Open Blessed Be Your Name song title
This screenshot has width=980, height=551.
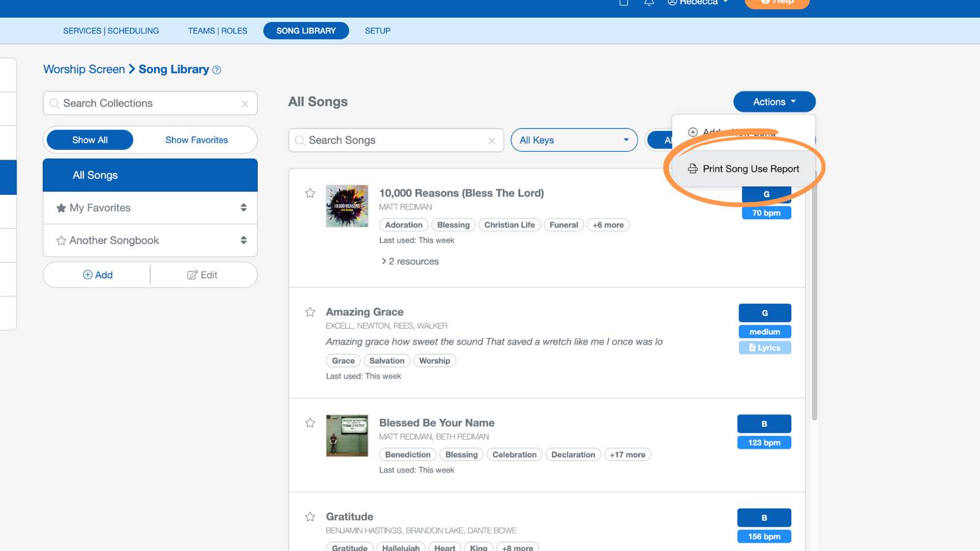(437, 423)
